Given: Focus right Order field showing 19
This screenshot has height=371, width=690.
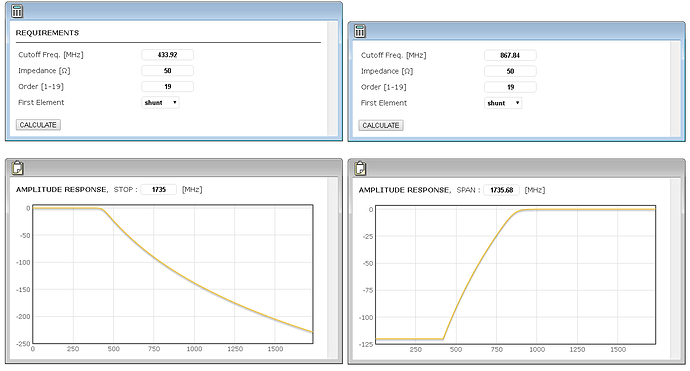Looking at the screenshot, I should [x=510, y=87].
